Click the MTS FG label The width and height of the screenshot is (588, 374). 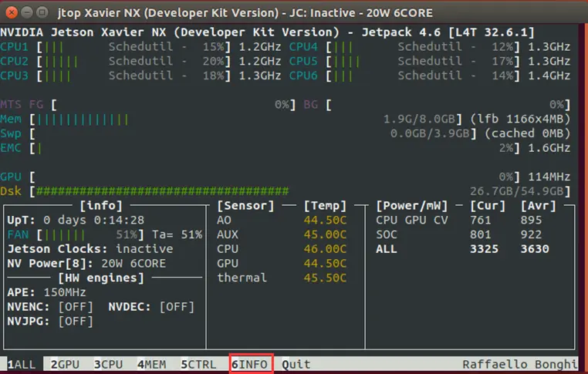[x=22, y=105]
